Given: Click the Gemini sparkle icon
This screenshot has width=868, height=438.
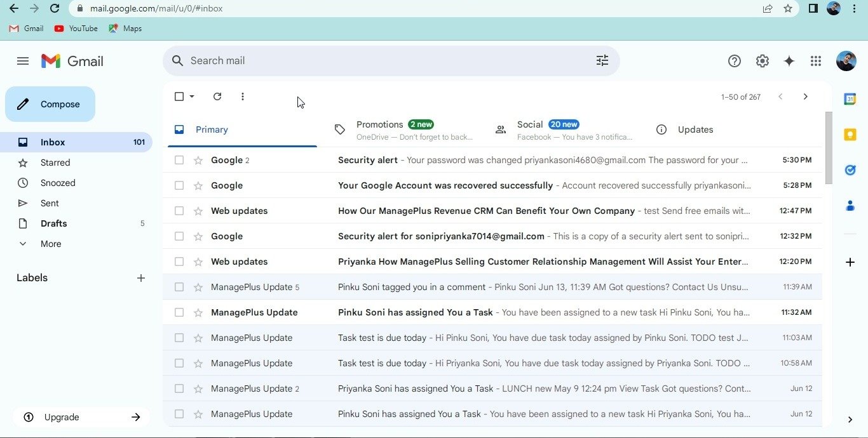Looking at the screenshot, I should click(x=789, y=61).
